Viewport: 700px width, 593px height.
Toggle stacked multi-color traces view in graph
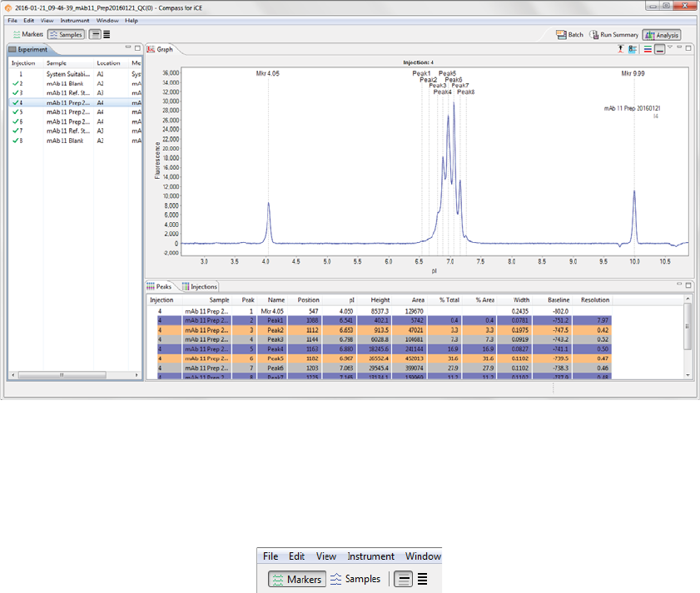pos(647,50)
